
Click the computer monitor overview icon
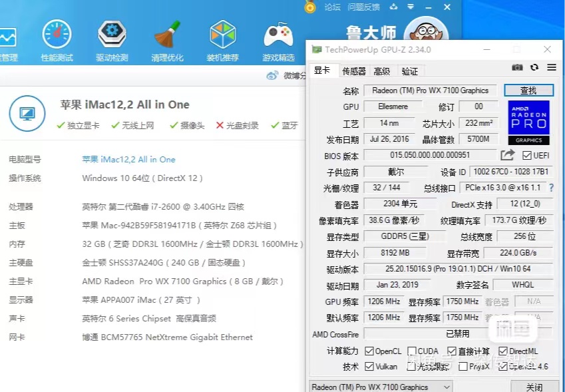click(27, 114)
